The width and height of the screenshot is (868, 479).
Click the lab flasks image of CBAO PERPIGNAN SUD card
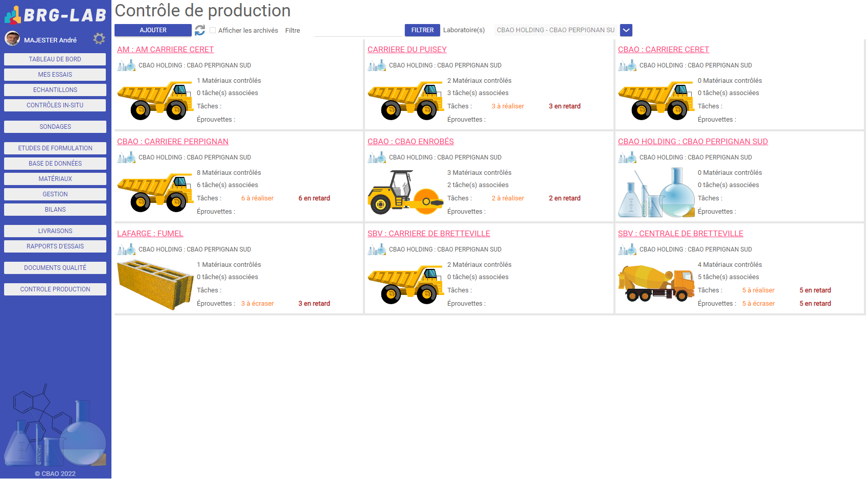(x=656, y=192)
